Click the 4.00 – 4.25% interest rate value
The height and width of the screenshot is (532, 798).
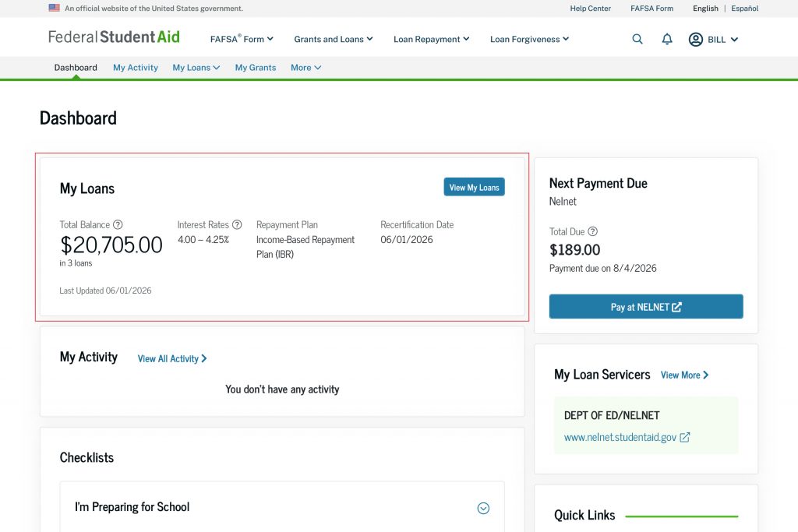tap(203, 240)
